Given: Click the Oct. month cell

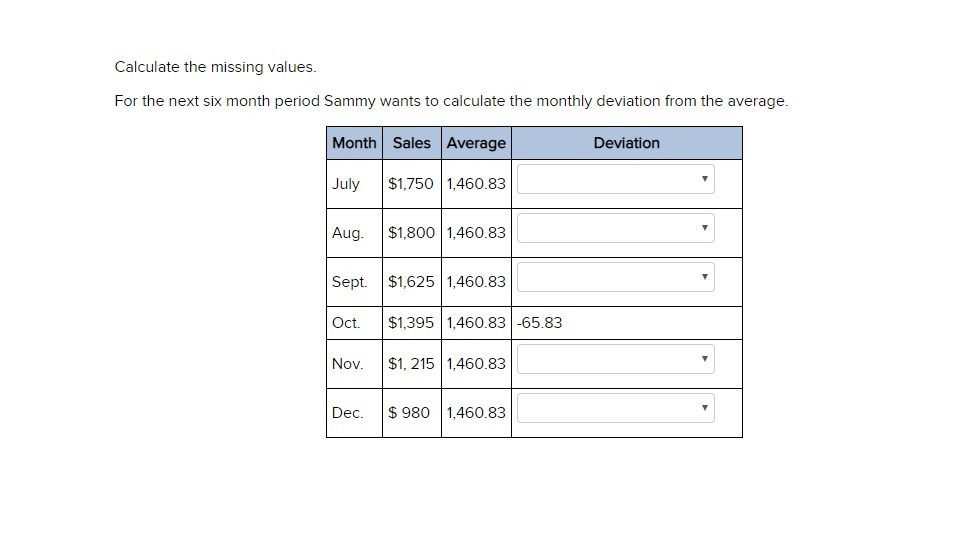Looking at the screenshot, I should (346, 323).
